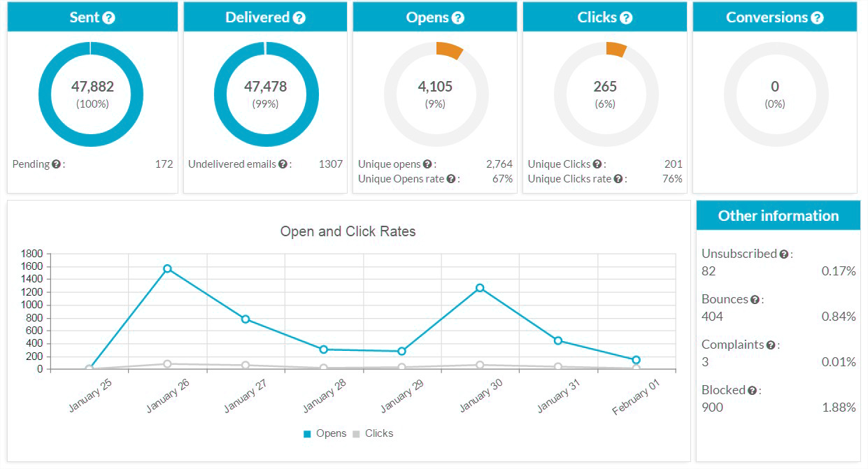
Task: Click the help icon next to Undelivered emails
Action: 283,164
